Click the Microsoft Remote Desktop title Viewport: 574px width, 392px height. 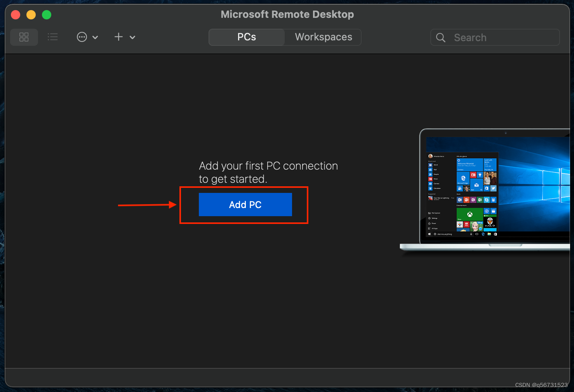287,14
